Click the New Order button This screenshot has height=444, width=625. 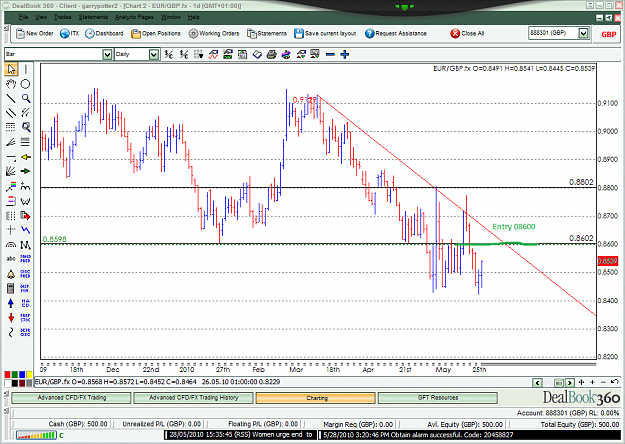click(x=35, y=33)
